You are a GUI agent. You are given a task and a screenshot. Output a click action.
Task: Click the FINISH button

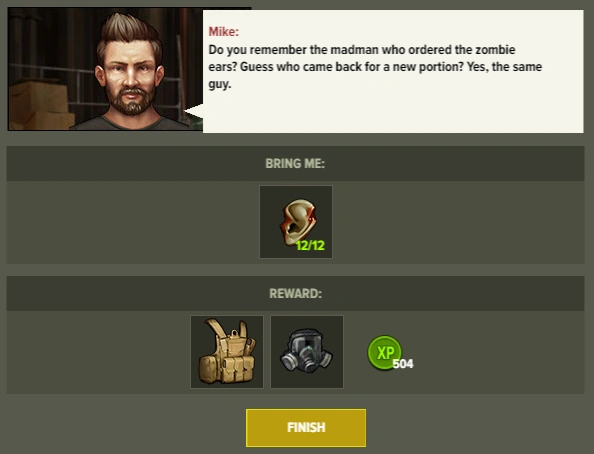[x=306, y=427]
